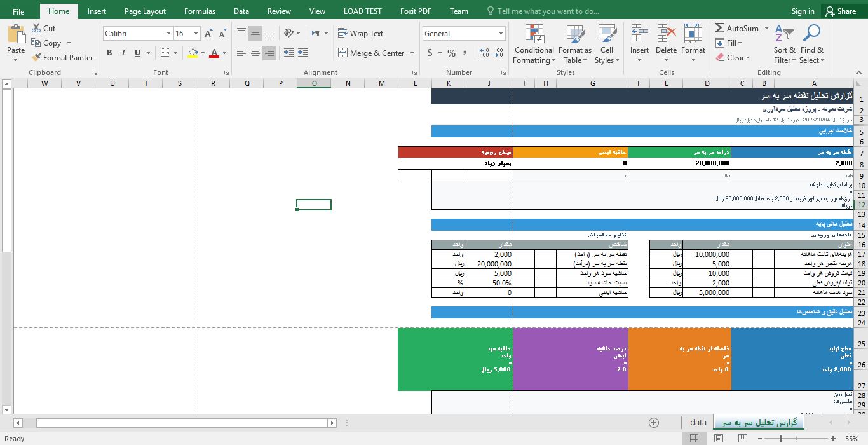Expand the General number format dropdown
Viewport: 868px width, 445px height.
pyautogui.click(x=501, y=34)
